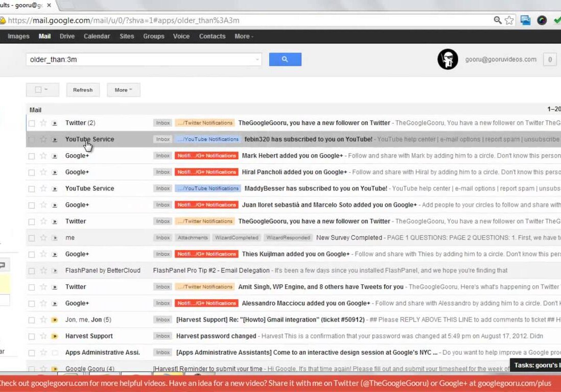Star the Twitter (2) email

(43, 123)
